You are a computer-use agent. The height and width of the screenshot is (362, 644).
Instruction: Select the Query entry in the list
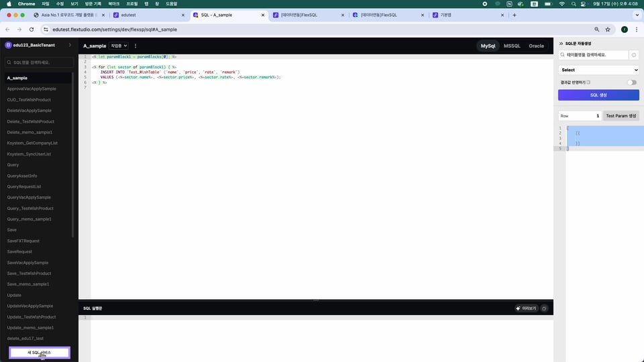tap(13, 165)
